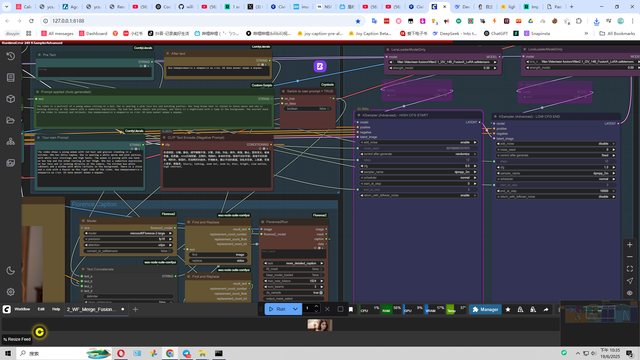Click the star icon beside Manager

508,309
